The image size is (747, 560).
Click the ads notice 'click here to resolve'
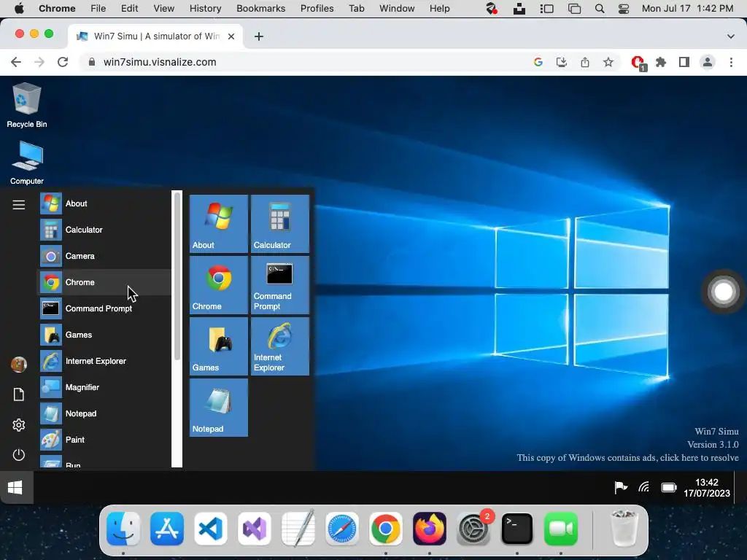(627, 458)
